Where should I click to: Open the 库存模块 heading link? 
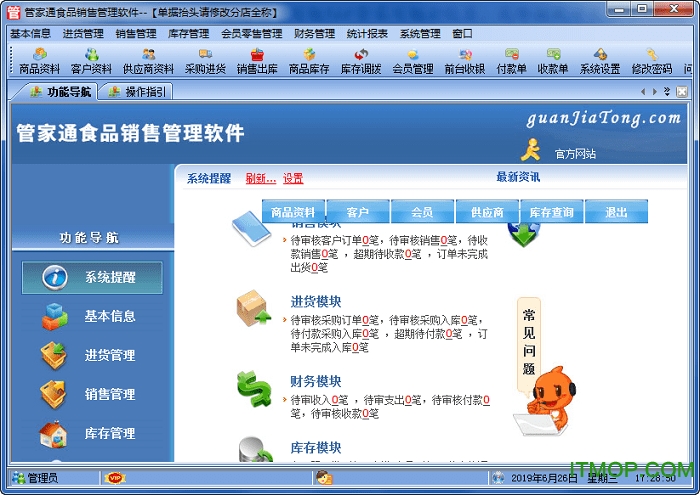(x=316, y=447)
